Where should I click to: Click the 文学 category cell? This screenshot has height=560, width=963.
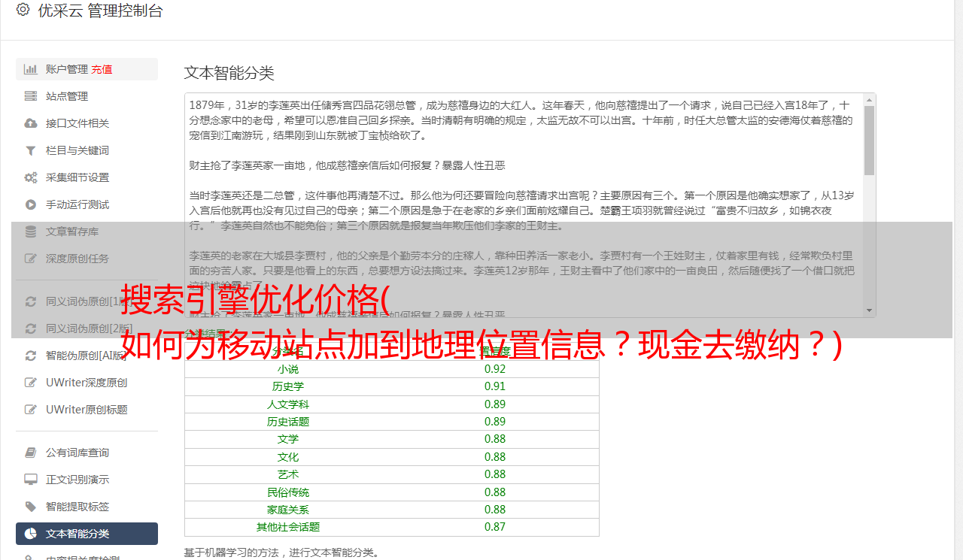[288, 439]
